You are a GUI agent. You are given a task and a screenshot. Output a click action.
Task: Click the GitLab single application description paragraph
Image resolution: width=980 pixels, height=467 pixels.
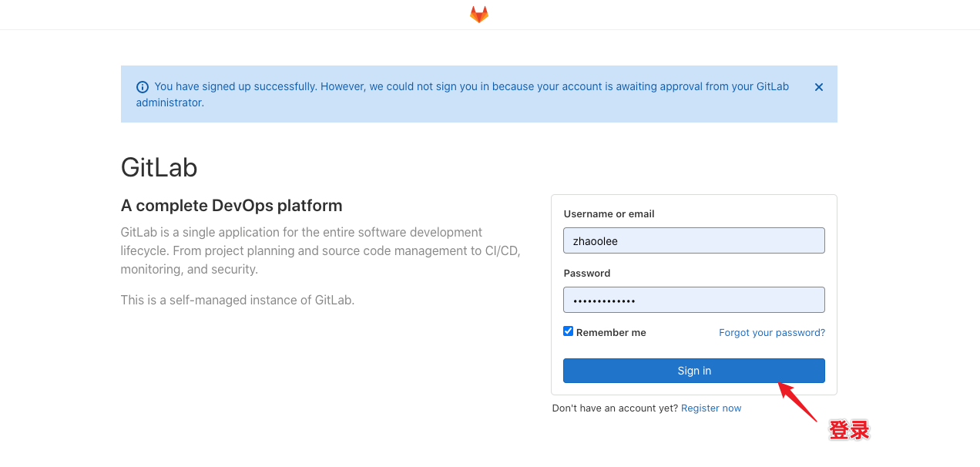(321, 250)
